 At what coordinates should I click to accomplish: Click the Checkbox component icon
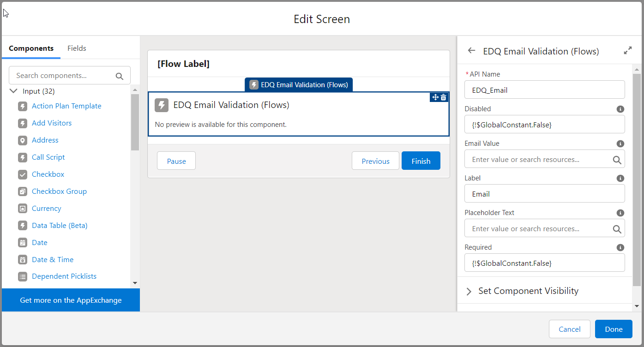click(23, 174)
